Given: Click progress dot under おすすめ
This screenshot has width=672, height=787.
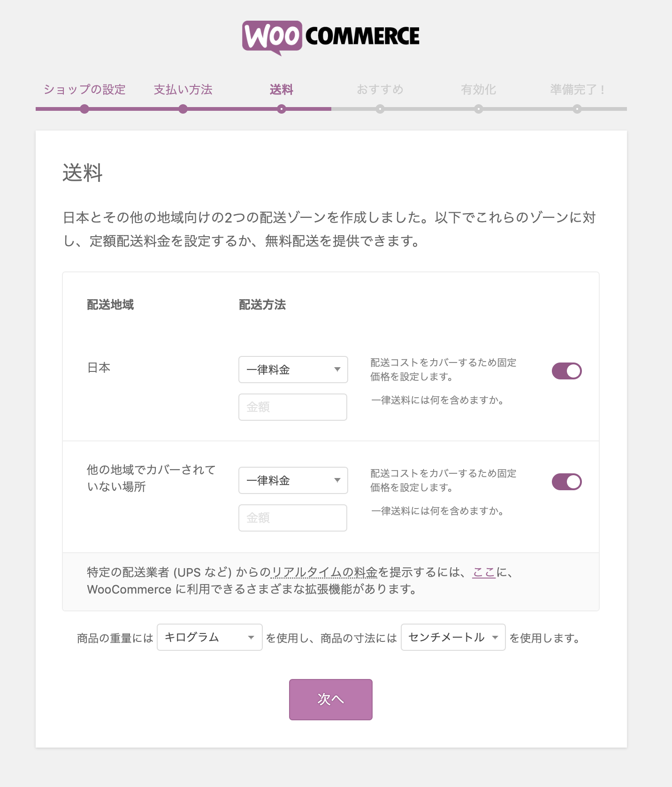Looking at the screenshot, I should point(380,109).
